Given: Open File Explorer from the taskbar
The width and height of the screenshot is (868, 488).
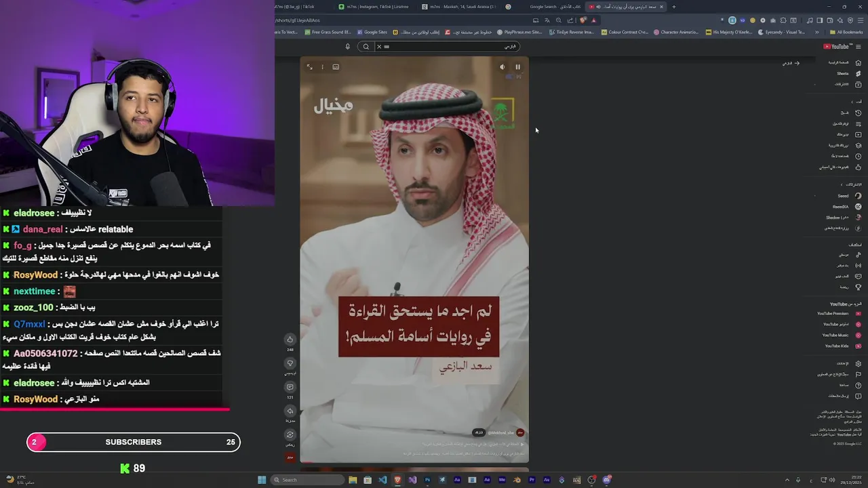Looking at the screenshot, I should [x=353, y=480].
